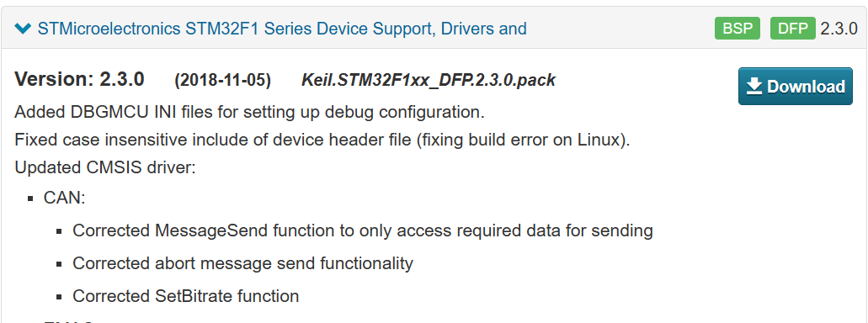Image resolution: width=868 pixels, height=323 pixels.
Task: Click the square bullet beside CAN:
Action: click(30, 199)
